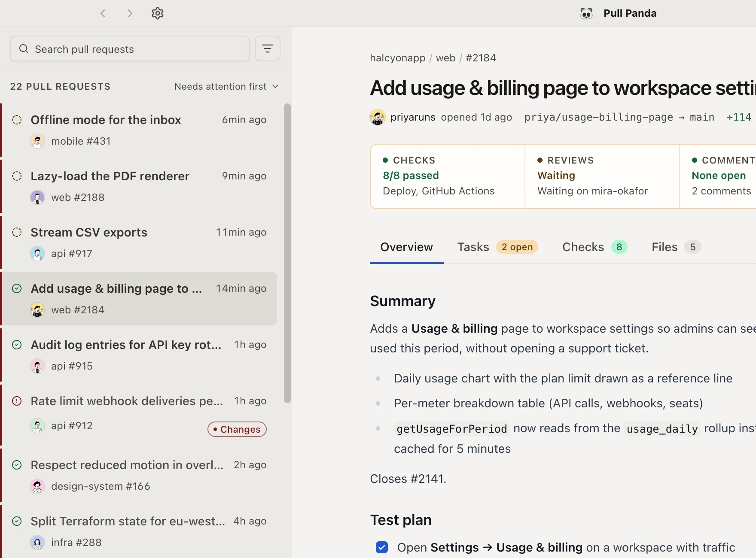Open the filter options icon button
The height and width of the screenshot is (558, 756).
point(268,49)
